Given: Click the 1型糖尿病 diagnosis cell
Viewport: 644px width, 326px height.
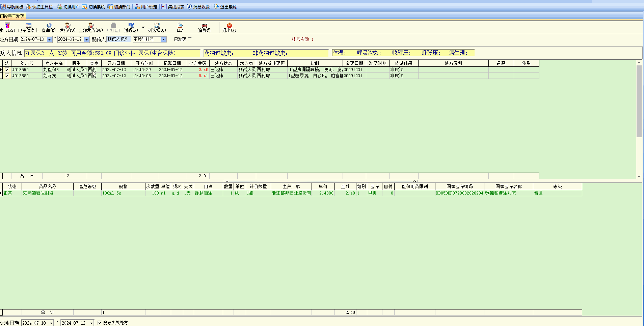Looking at the screenshot, I should click(315, 76).
